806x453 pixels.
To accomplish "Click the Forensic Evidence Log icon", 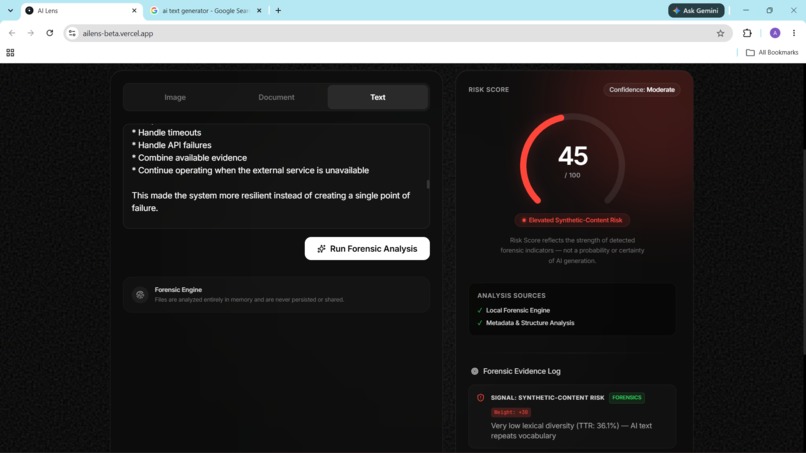I will point(474,371).
